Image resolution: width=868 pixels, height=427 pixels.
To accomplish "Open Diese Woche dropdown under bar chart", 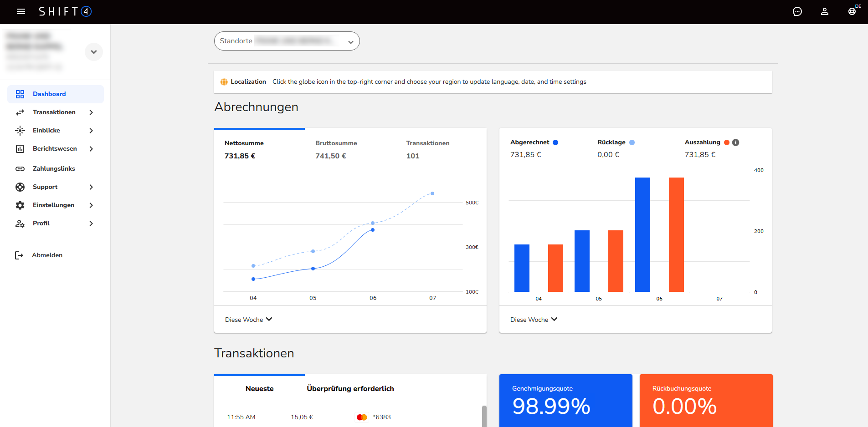I will [x=534, y=320].
